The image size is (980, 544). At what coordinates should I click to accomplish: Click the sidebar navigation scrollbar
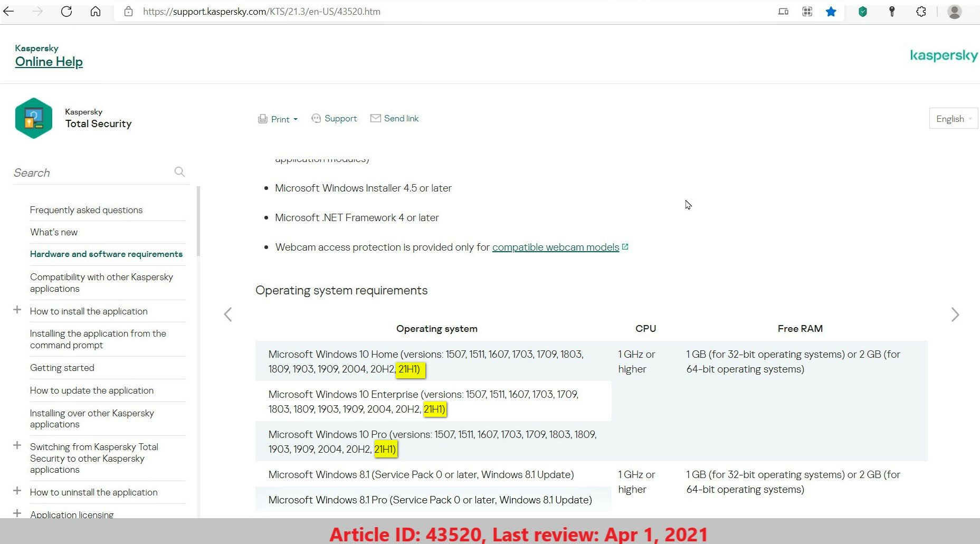click(x=198, y=221)
